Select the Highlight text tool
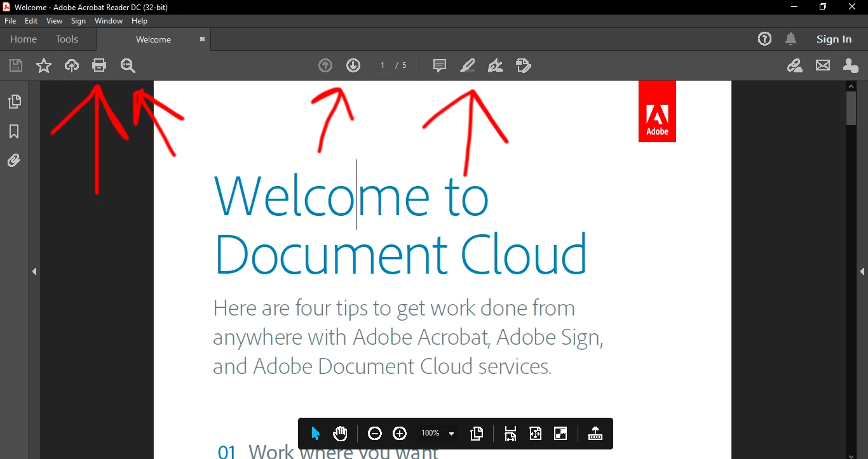868x459 pixels. pos(467,65)
